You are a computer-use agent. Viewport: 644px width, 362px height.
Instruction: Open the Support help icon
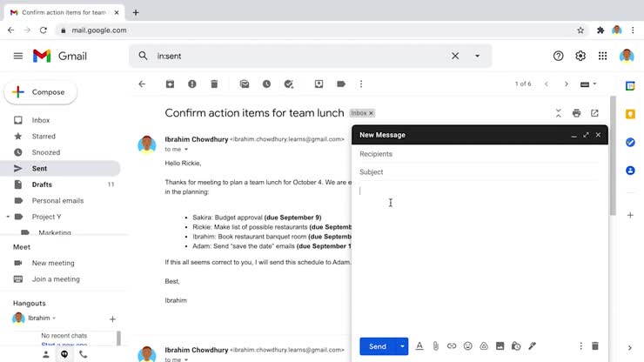[x=558, y=56]
